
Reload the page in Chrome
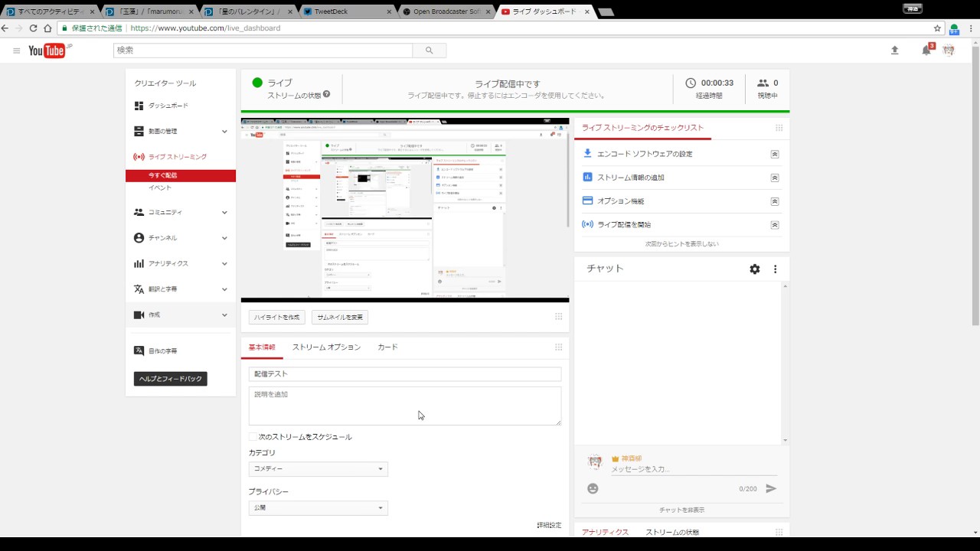33,28
